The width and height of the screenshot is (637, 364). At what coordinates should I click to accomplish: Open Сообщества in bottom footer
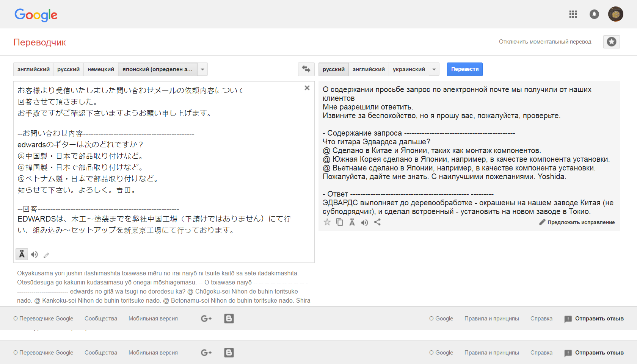101,353
